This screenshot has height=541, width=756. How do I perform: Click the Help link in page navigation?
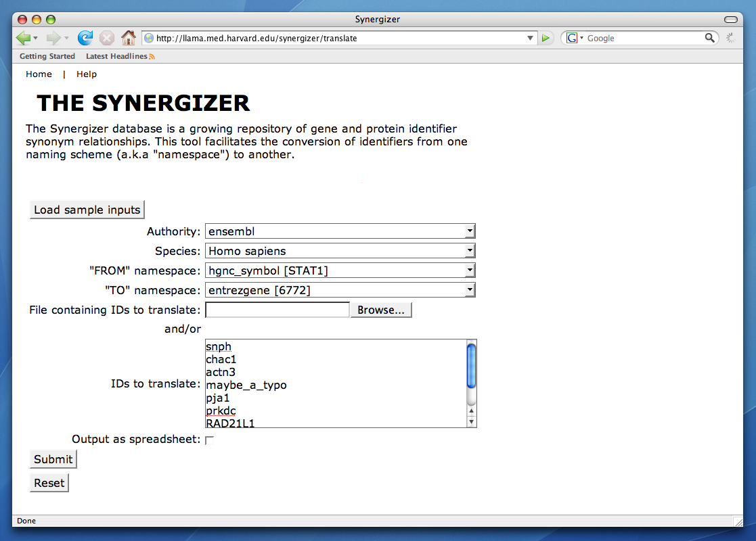pos(87,74)
